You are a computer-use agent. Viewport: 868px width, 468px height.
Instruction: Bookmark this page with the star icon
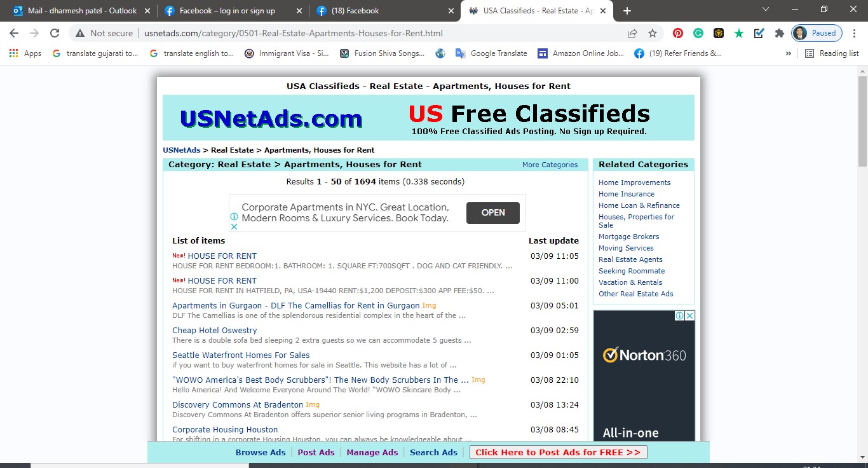(x=653, y=33)
